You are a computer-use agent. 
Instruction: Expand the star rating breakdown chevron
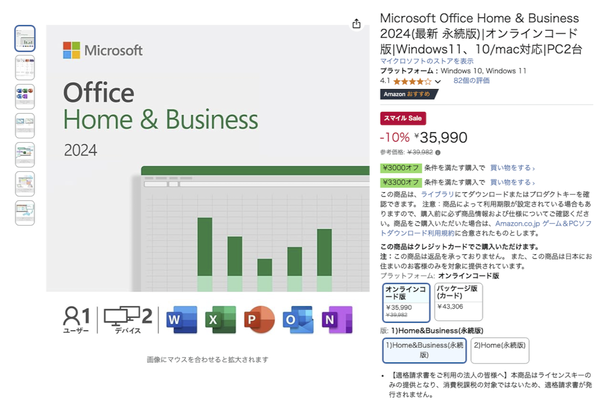point(437,81)
